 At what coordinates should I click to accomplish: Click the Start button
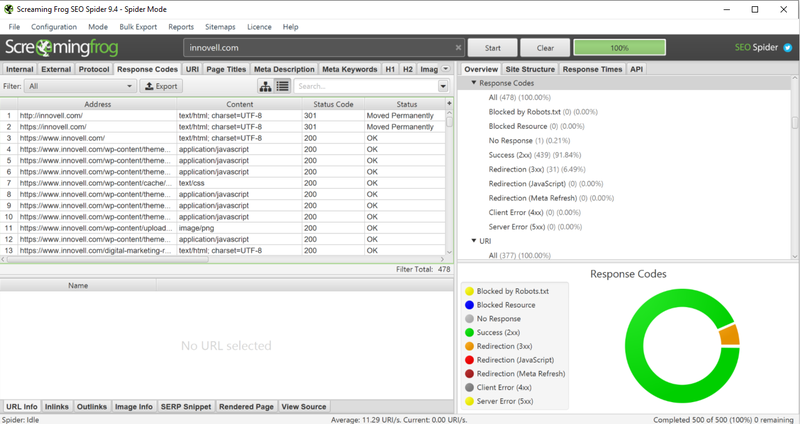[x=492, y=48]
